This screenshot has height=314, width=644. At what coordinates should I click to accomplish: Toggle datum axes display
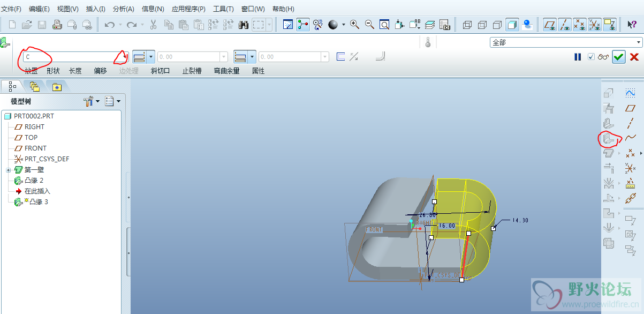564,24
